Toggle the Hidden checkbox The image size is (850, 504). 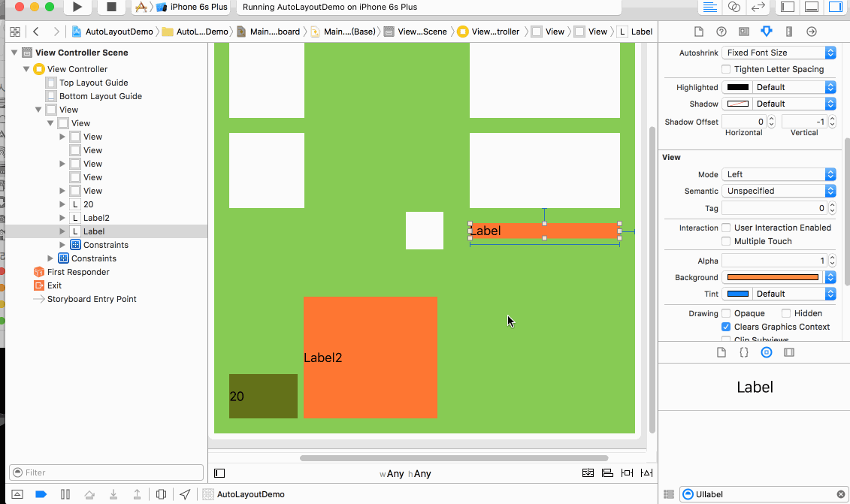click(786, 313)
